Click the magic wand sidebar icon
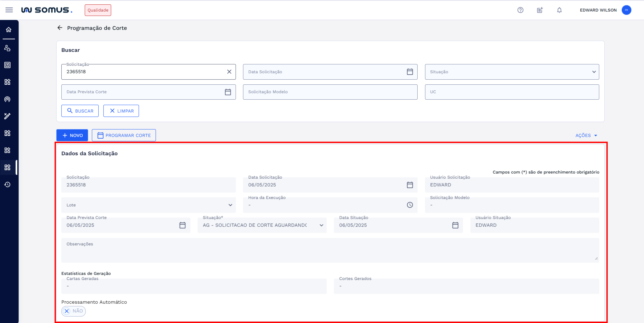 [7, 116]
